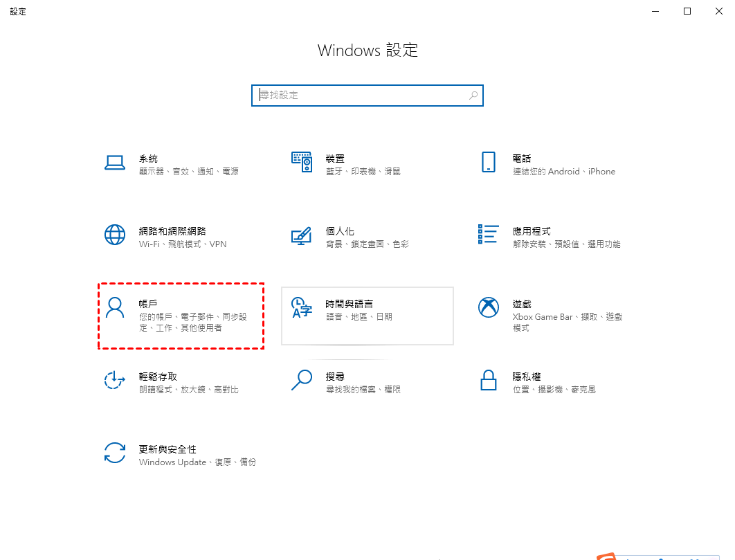
Task: Click the magnifier inside the search box
Action: pos(473,96)
